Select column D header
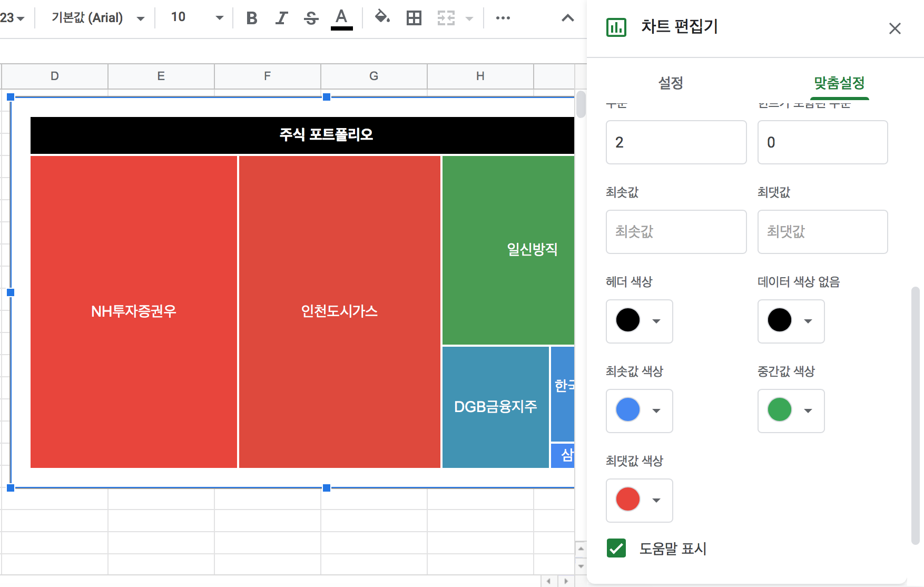Image resolution: width=924 pixels, height=587 pixels. 55,76
